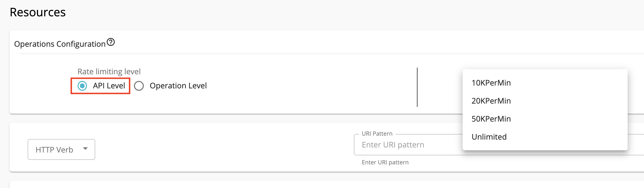Select the 50KPerMin rate limit option

(491, 119)
